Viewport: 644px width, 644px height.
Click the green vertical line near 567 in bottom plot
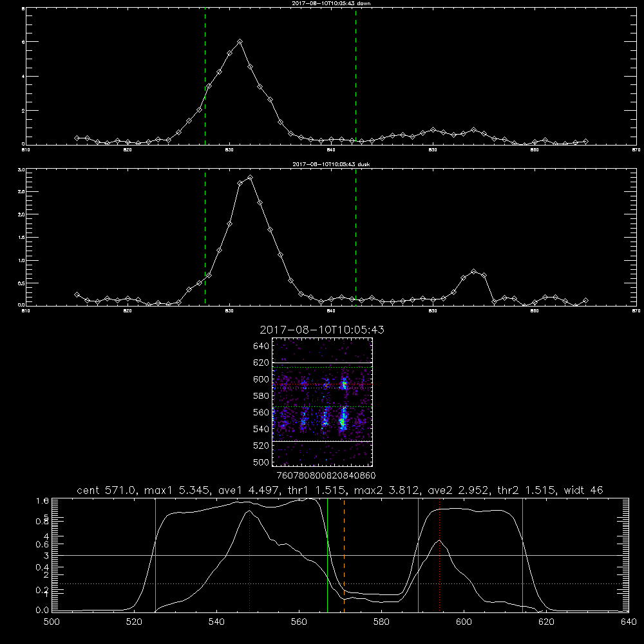pos(327,555)
